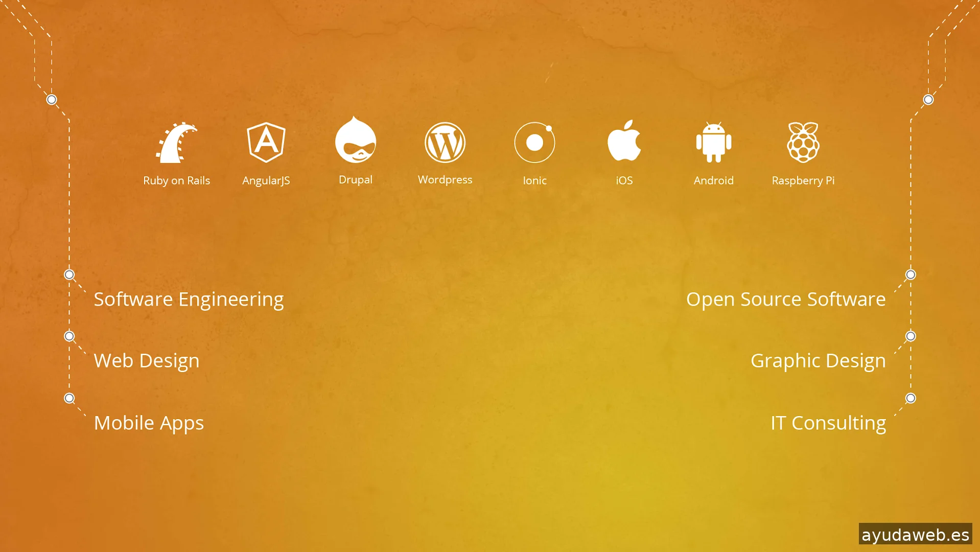Screen dimensions: 980x552
Task: Select the Ionic circle icon
Action: coord(534,143)
